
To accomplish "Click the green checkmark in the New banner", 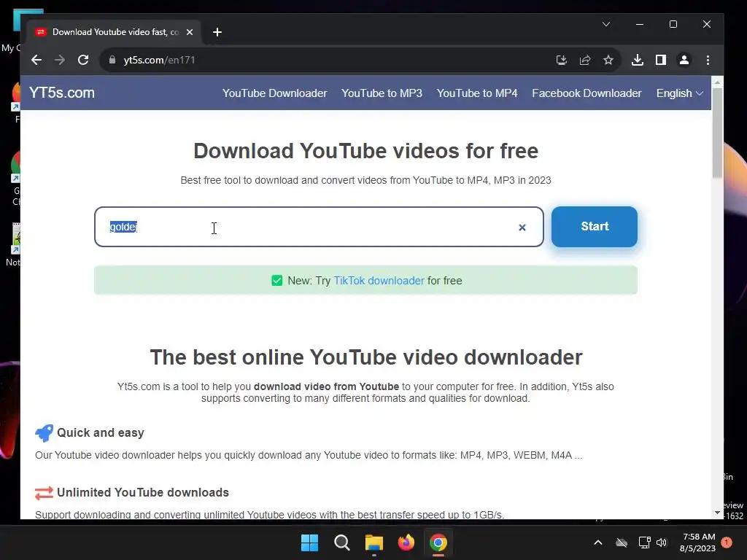I will click(x=276, y=281).
